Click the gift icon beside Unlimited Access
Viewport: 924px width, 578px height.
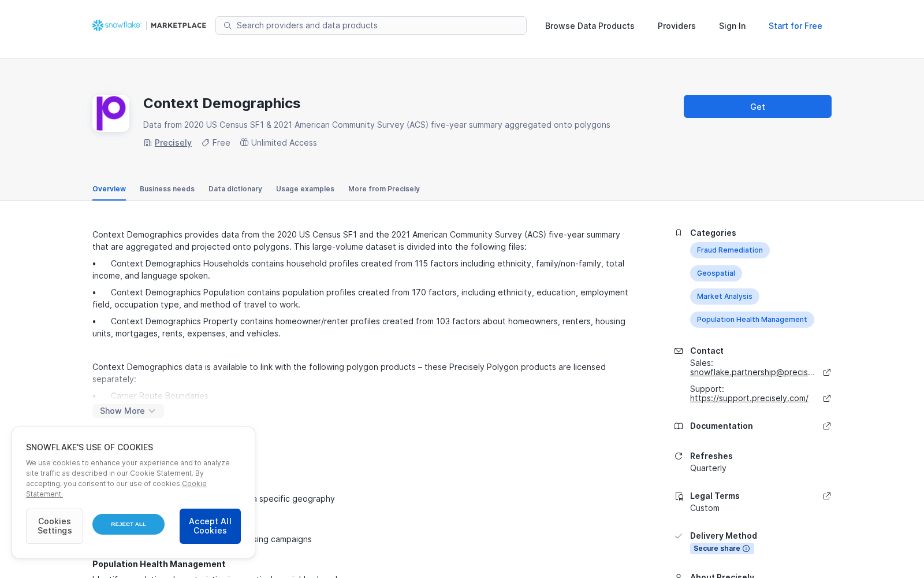(244, 142)
